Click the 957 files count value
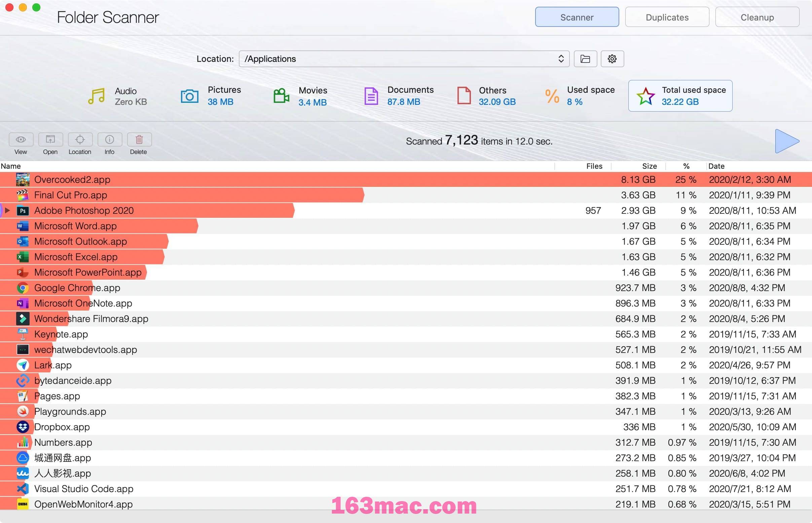This screenshot has width=812, height=523. [x=593, y=210]
